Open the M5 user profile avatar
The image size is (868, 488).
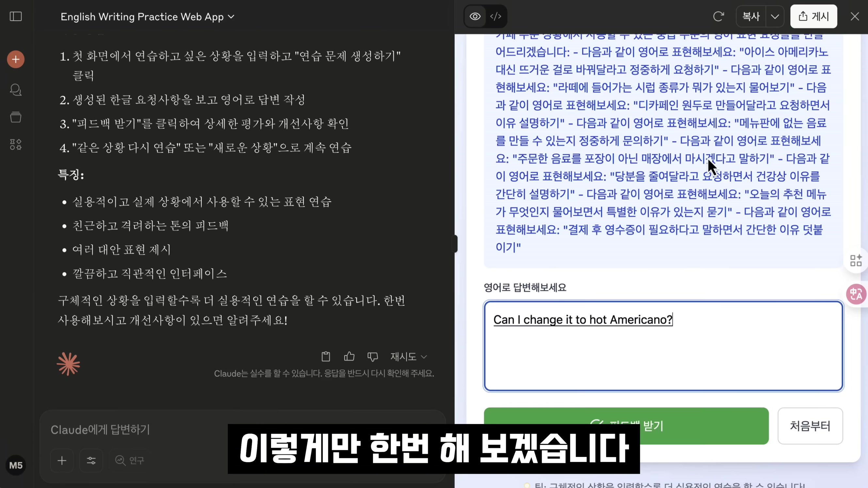point(16,465)
